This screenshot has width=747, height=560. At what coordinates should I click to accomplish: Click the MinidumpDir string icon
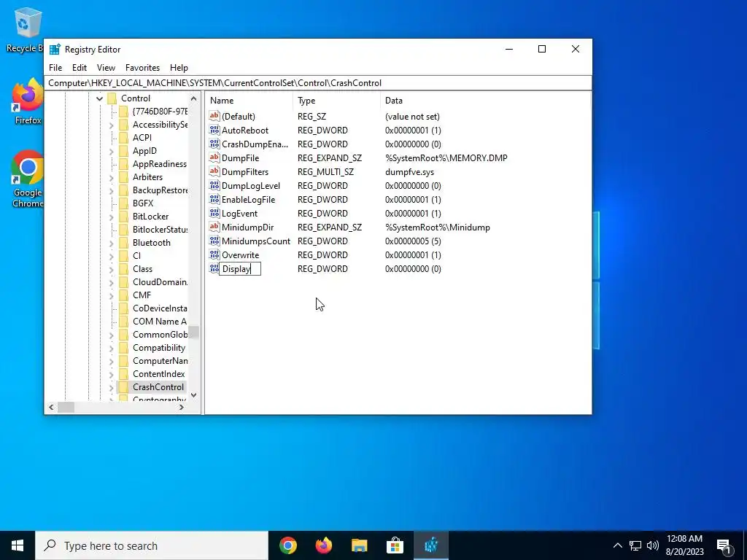point(214,227)
